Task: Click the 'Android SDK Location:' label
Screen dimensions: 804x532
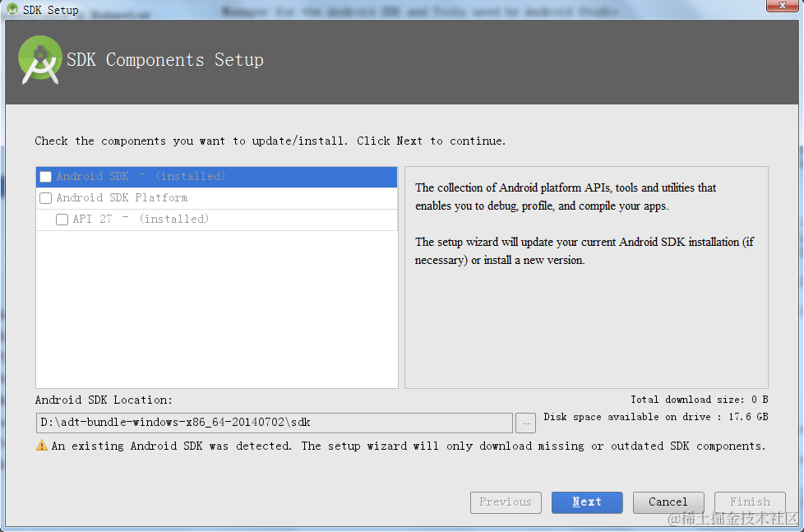Action: tap(104, 400)
